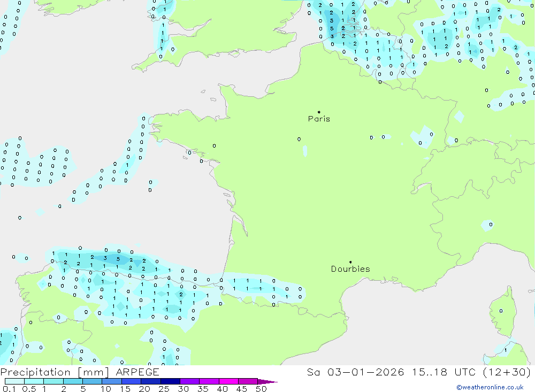This screenshot has width=535, height=392.
Task: Click the '0.1' legend scale label
Action: (x=9, y=389)
